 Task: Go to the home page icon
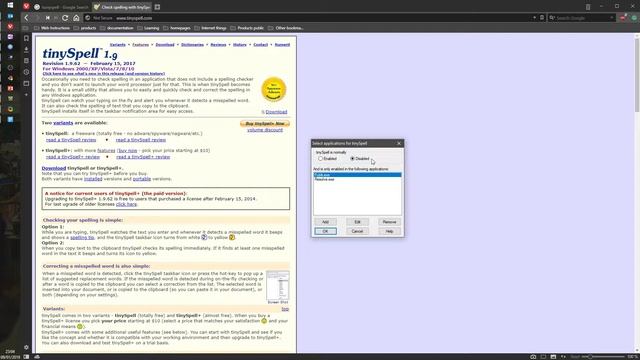(76, 18)
